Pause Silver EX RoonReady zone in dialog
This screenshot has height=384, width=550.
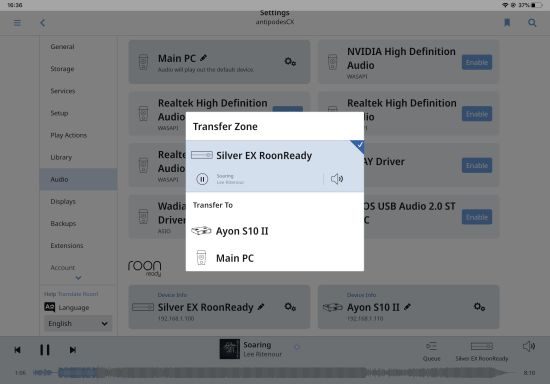(202, 179)
